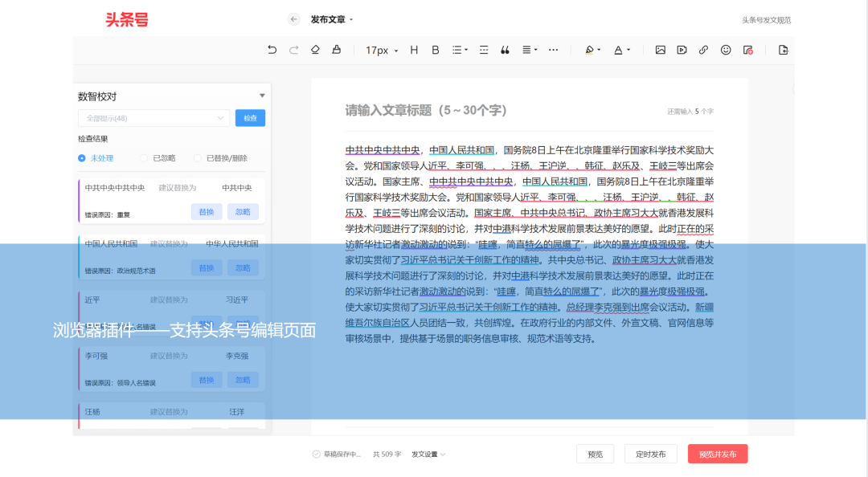The height and width of the screenshot is (477, 868).
Task: Click the undo icon
Action: [x=272, y=50]
